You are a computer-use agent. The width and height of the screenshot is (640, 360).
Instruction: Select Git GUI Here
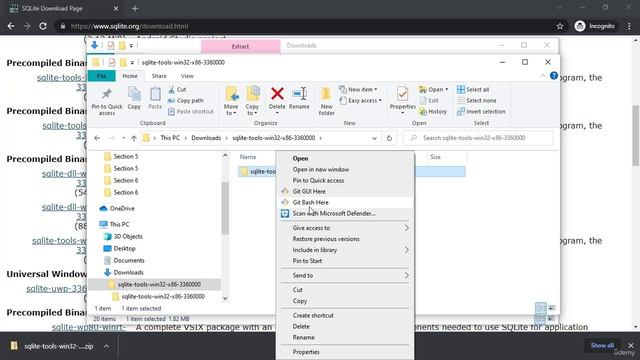point(346,191)
